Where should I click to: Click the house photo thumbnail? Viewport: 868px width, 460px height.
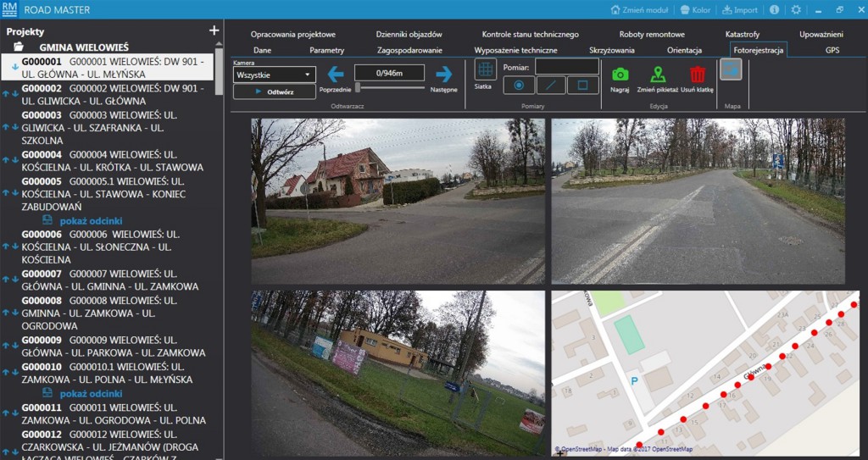pyautogui.click(x=398, y=201)
